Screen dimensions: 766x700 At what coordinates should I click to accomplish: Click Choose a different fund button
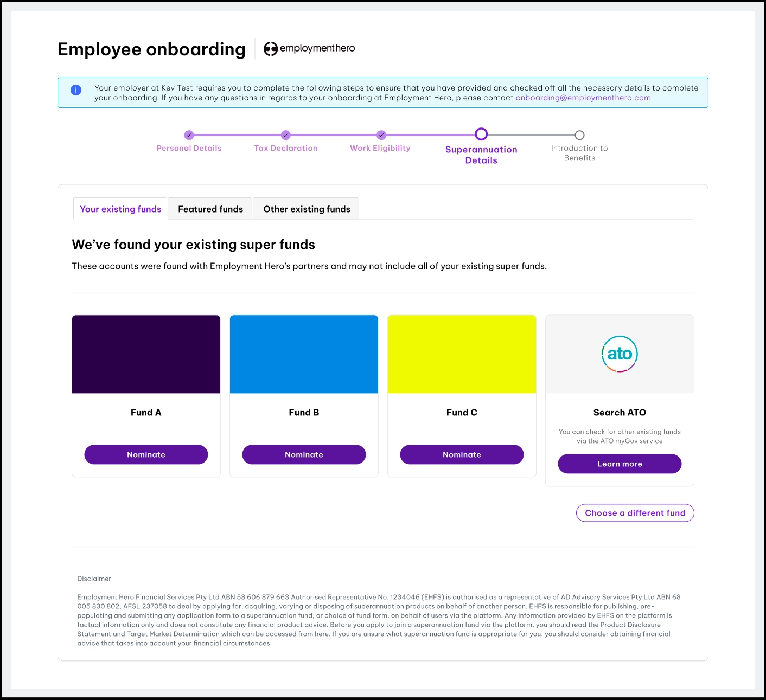click(x=635, y=513)
